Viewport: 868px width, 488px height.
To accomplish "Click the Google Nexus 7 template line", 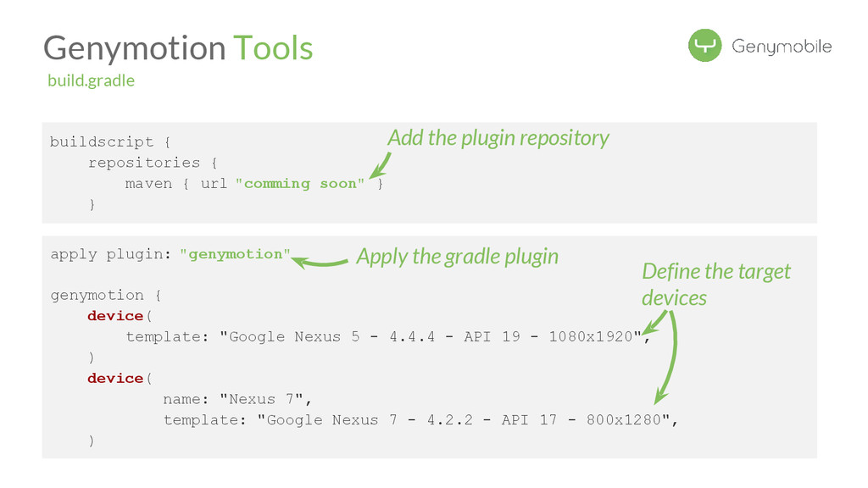I will 420,420.
